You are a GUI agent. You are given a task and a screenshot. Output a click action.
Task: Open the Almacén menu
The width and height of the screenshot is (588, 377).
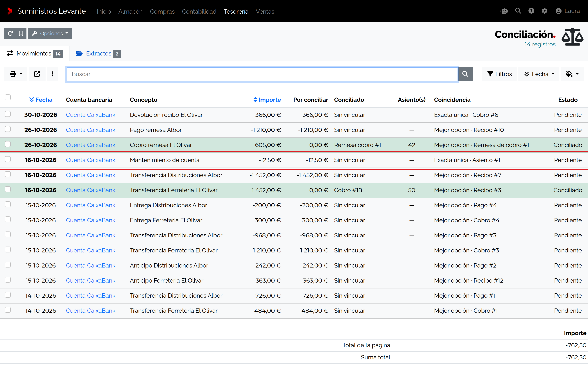pos(130,12)
